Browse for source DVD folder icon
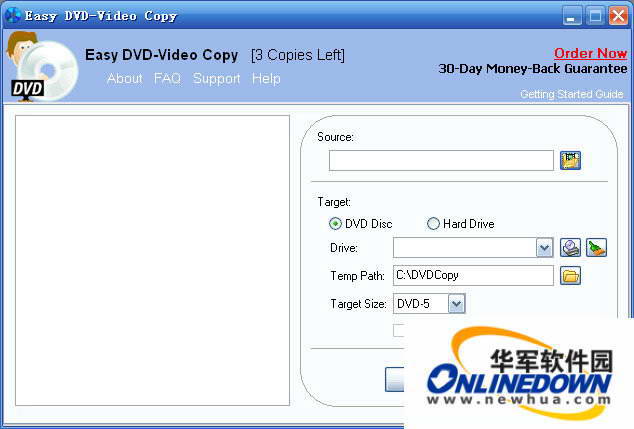This screenshot has height=429, width=634. click(570, 161)
